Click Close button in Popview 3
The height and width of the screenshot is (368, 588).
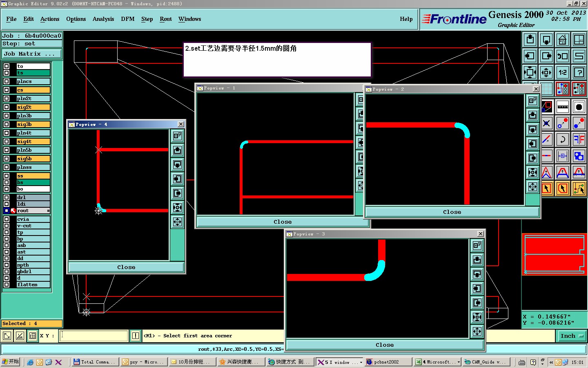point(385,345)
